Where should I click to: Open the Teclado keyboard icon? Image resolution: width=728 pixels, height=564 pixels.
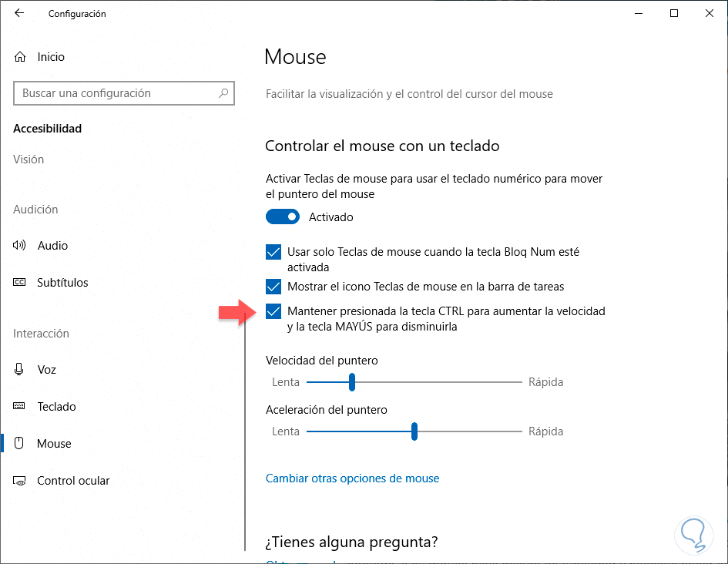tap(20, 407)
